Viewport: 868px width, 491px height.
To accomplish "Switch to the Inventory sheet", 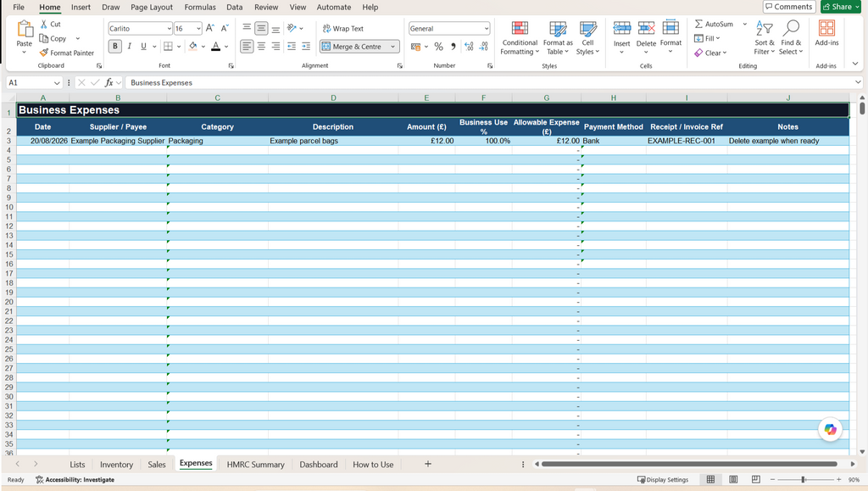I will point(116,465).
